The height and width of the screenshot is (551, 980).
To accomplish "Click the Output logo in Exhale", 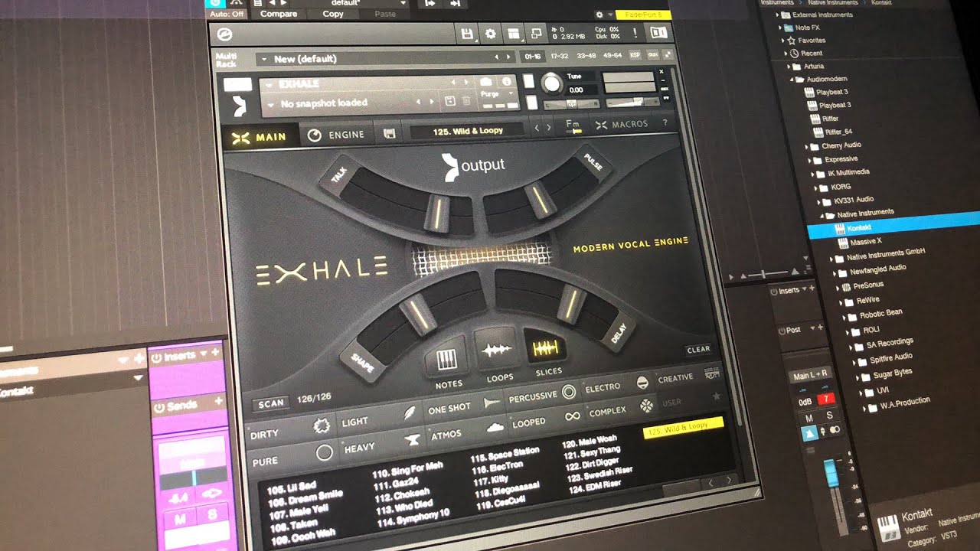I will tap(473, 165).
